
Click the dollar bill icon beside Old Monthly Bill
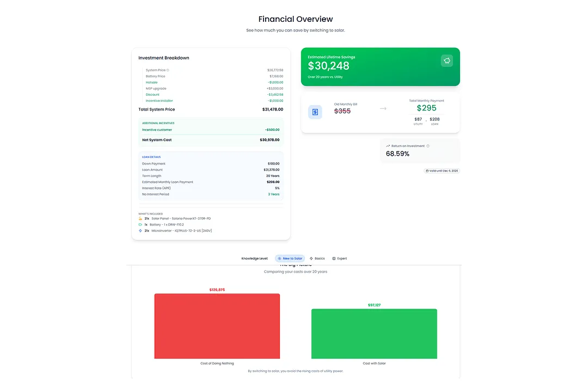pyautogui.click(x=315, y=112)
